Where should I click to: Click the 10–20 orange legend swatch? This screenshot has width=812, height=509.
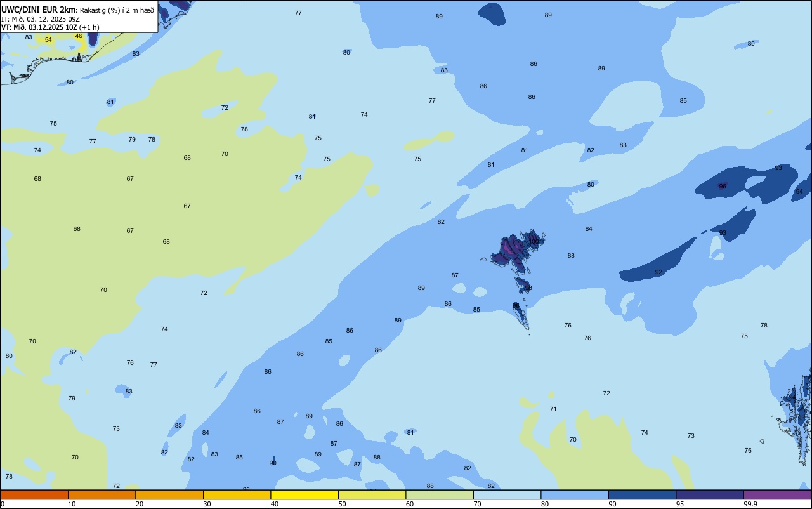coord(101,494)
